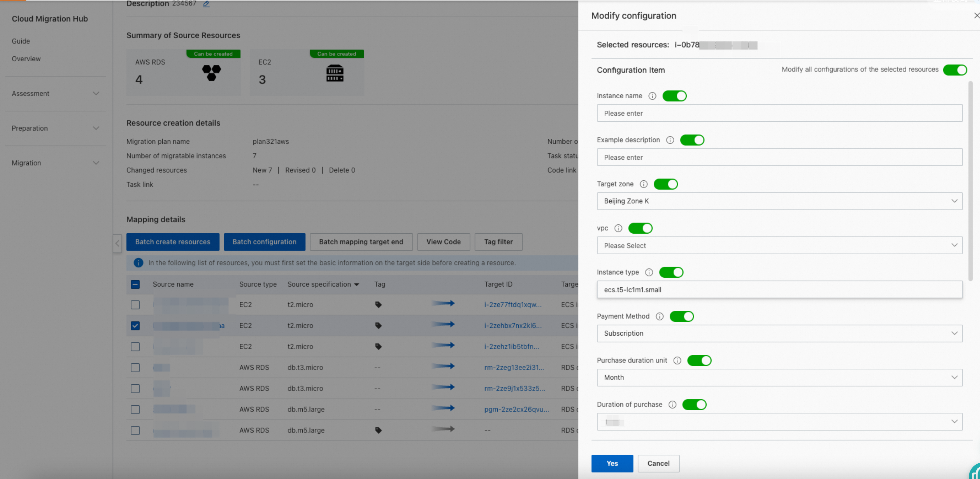Click the Instance type field ecs.t5-lc1m1.small
The height and width of the screenshot is (479, 980).
click(779, 289)
